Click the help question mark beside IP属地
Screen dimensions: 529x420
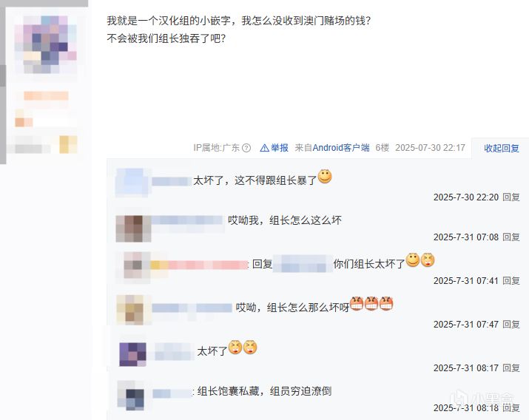246,148
